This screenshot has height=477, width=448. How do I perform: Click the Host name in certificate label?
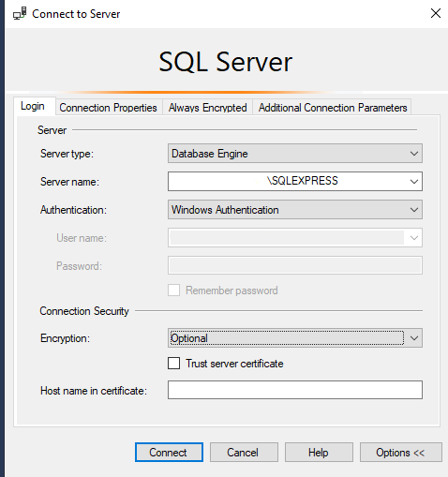(x=94, y=391)
